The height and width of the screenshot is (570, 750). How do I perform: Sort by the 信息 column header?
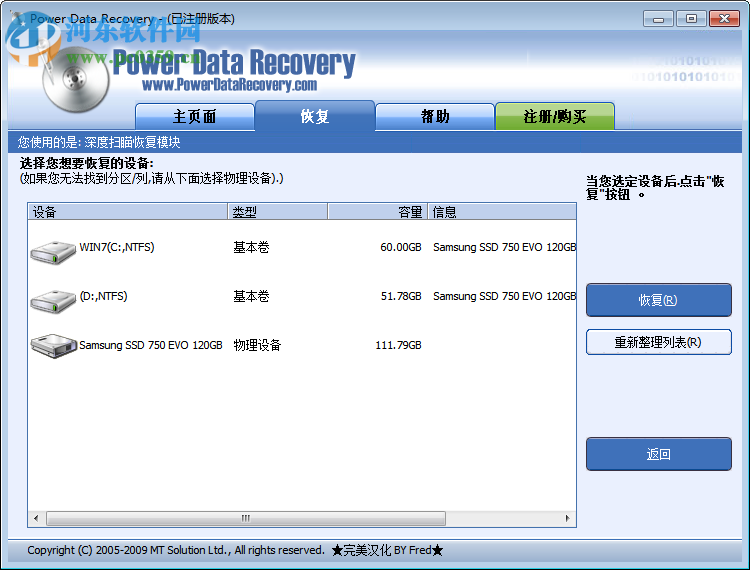[x=502, y=211]
